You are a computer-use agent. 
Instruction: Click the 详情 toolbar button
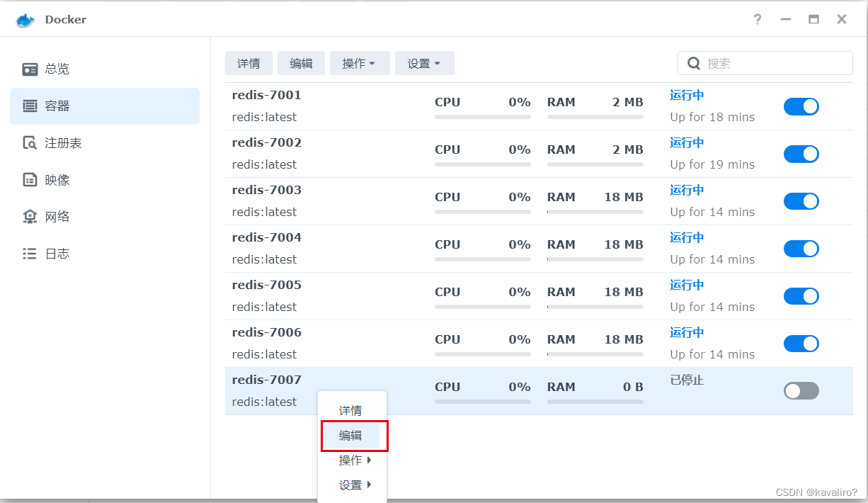point(249,63)
